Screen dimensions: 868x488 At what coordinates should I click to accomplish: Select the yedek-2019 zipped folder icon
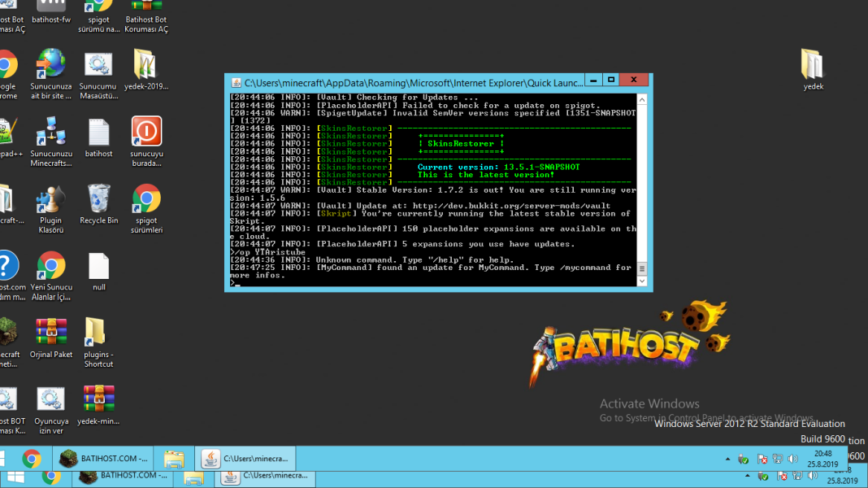(x=146, y=69)
